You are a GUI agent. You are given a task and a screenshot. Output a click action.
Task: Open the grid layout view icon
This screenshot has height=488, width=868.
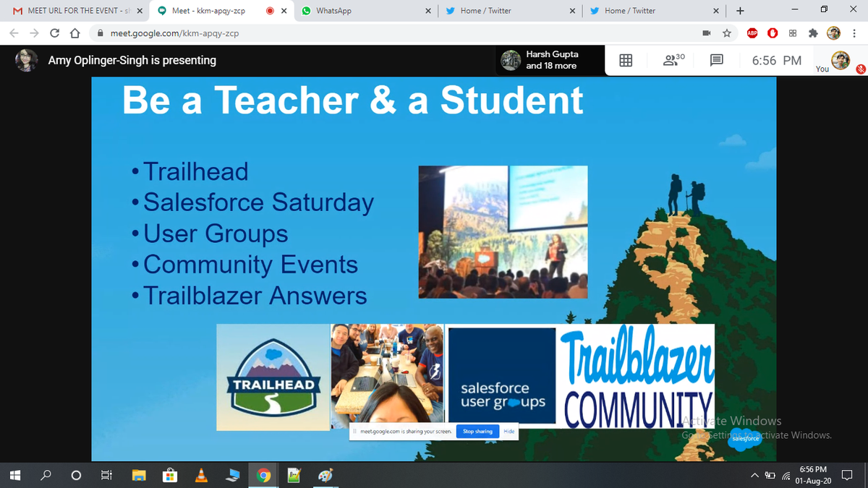(626, 61)
